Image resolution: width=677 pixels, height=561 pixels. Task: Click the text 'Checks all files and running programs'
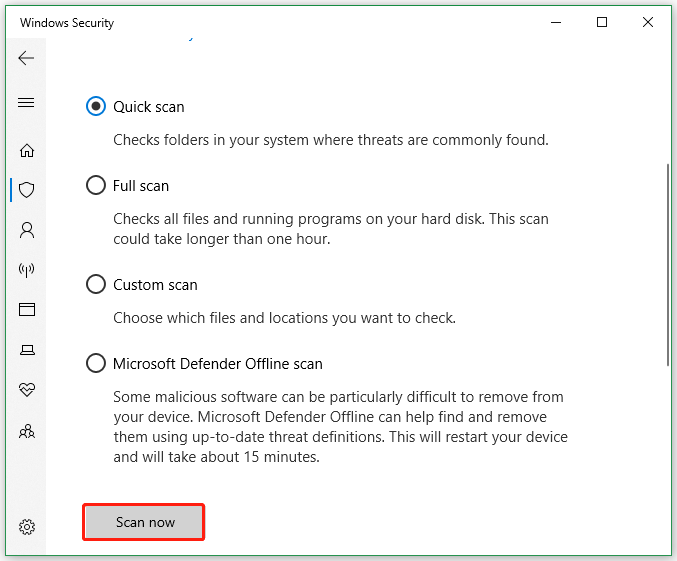[237, 219]
